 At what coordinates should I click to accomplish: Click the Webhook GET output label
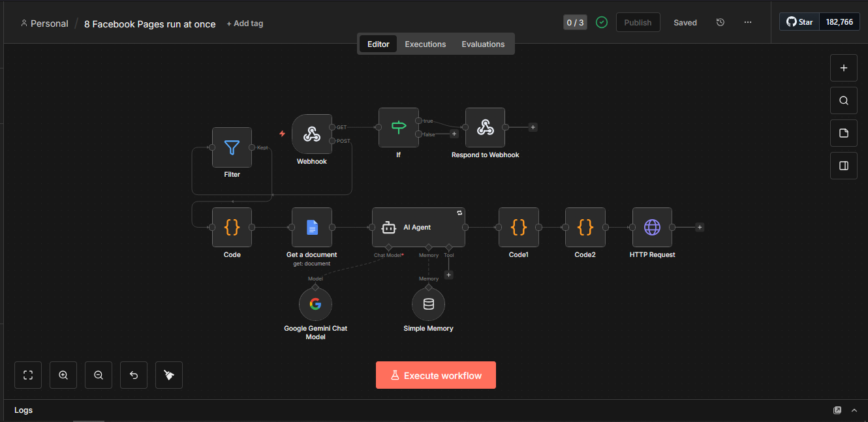tap(341, 127)
